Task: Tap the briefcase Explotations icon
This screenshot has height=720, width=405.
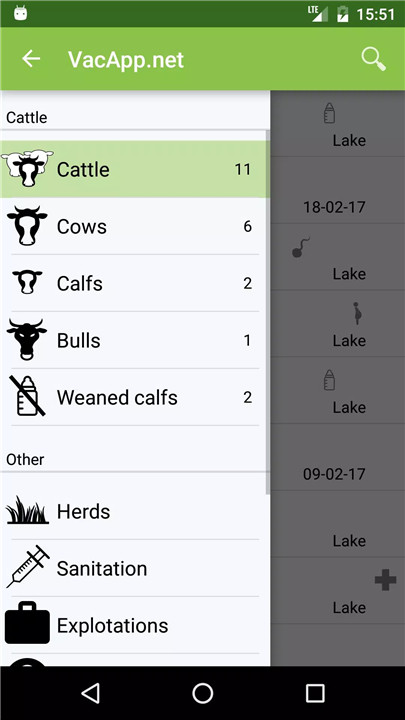Action: [x=27, y=624]
